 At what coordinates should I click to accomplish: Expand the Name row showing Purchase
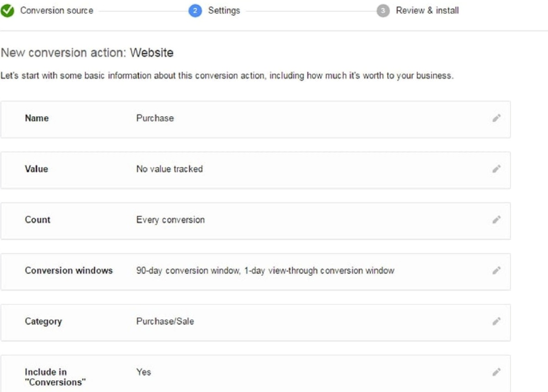[255, 119]
